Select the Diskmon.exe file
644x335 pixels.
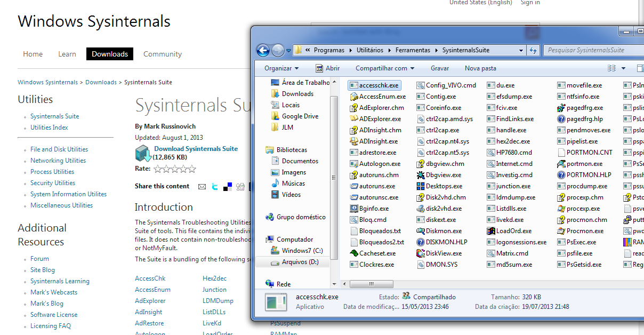[439, 231]
